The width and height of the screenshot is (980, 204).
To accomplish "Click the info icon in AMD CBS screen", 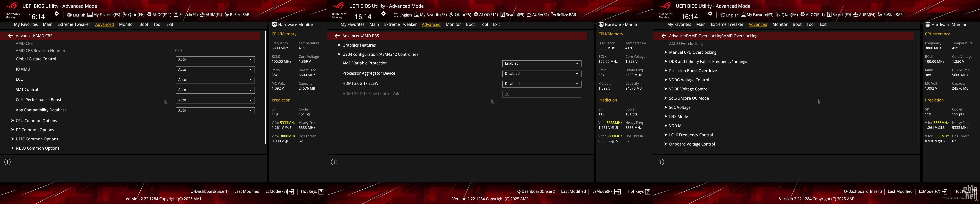I will tap(8, 162).
